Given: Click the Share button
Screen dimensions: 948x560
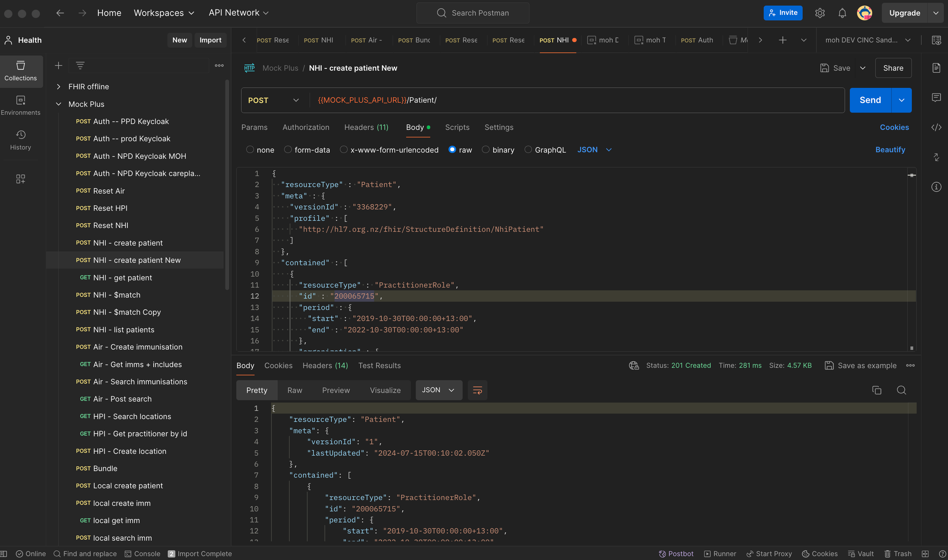Looking at the screenshot, I should 893,68.
